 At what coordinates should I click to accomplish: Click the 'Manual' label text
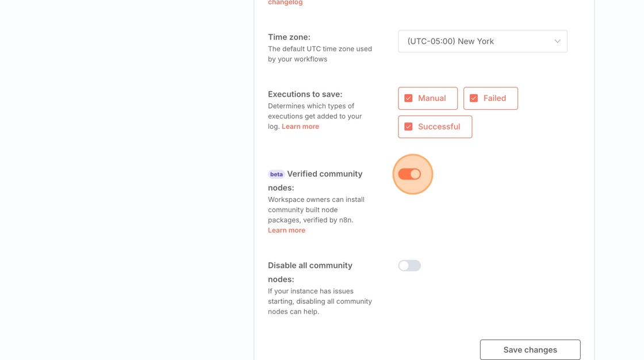[432, 98]
